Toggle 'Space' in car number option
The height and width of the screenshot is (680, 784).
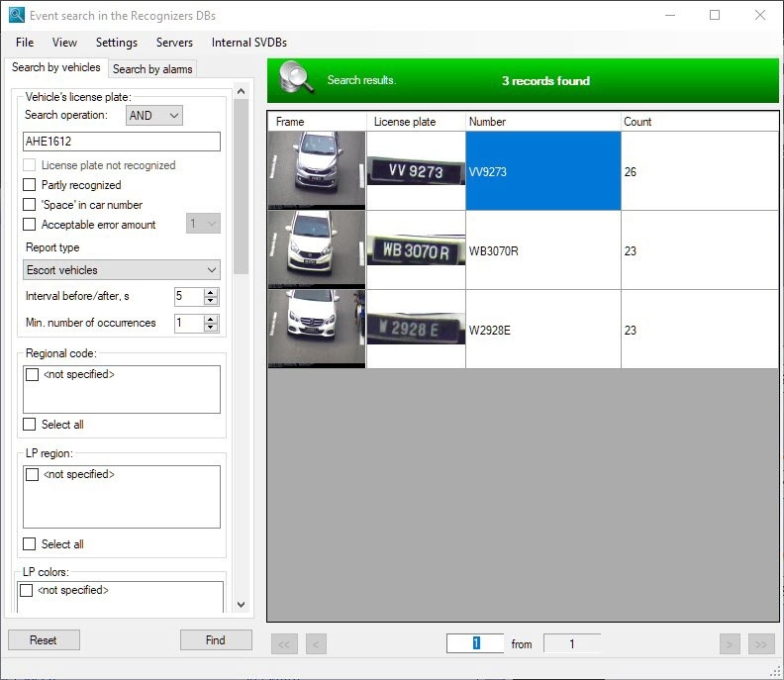(x=30, y=205)
